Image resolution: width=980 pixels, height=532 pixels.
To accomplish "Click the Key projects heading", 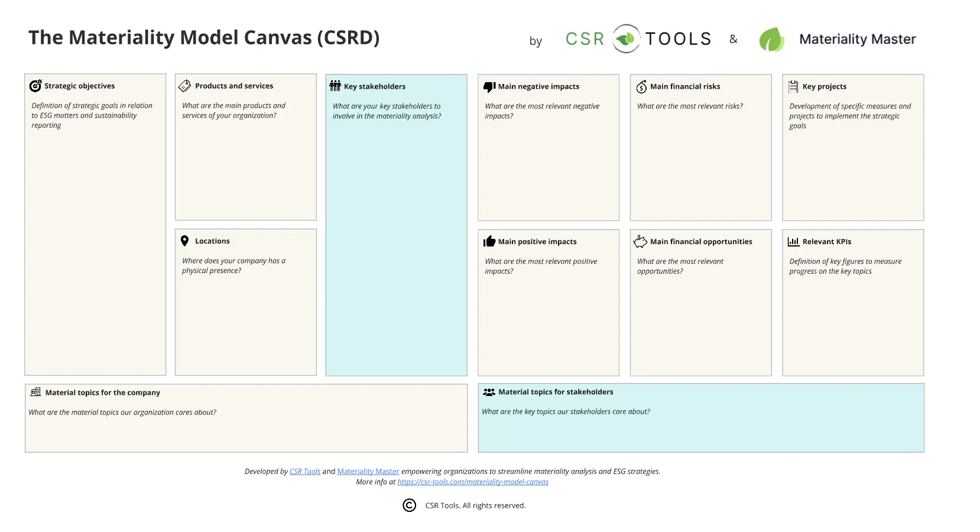I will [x=825, y=86].
